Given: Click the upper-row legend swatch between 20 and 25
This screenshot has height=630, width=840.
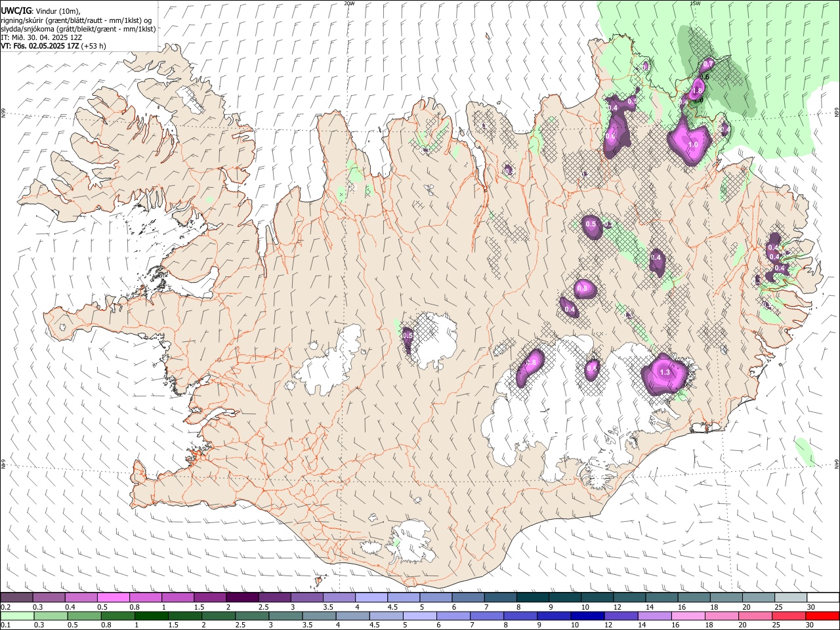Looking at the screenshot, I should (759, 598).
